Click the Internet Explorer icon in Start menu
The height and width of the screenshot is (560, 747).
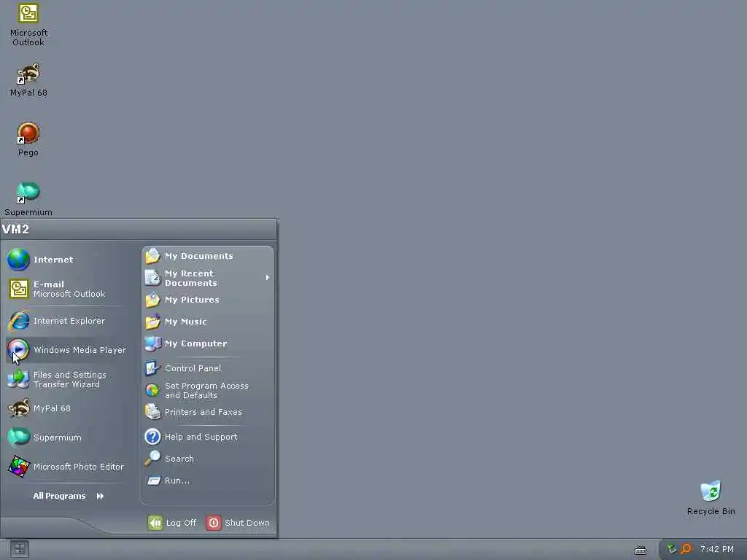(x=18, y=321)
